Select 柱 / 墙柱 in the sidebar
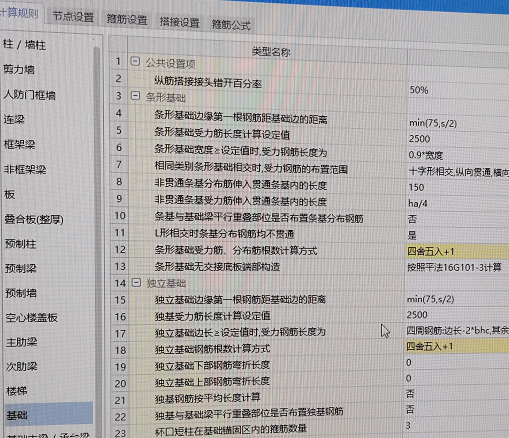The image size is (509, 438). 25,45
